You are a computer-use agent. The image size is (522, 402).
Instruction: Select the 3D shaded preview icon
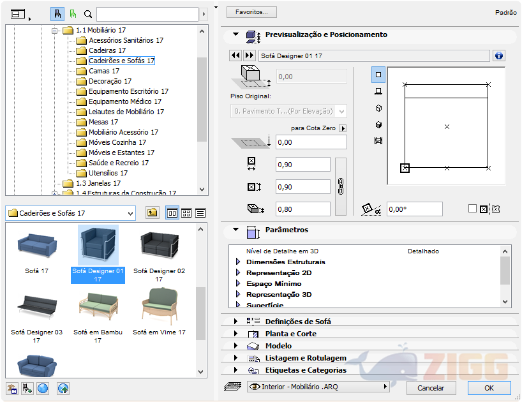[x=378, y=124]
